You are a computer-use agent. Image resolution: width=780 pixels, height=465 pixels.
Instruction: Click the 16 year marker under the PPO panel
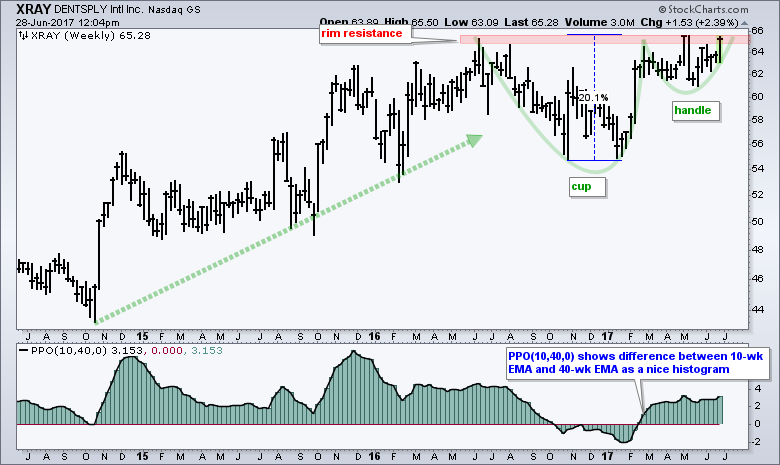coord(375,457)
